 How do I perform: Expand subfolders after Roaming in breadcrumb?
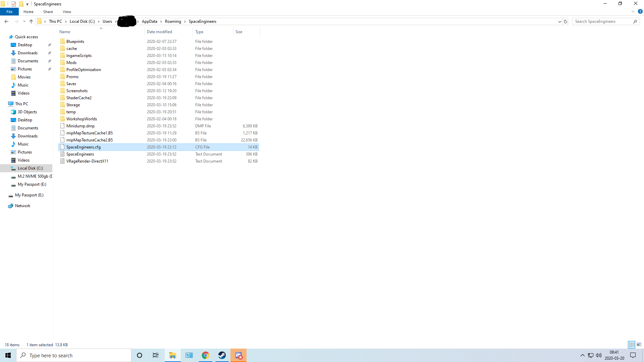click(x=185, y=21)
